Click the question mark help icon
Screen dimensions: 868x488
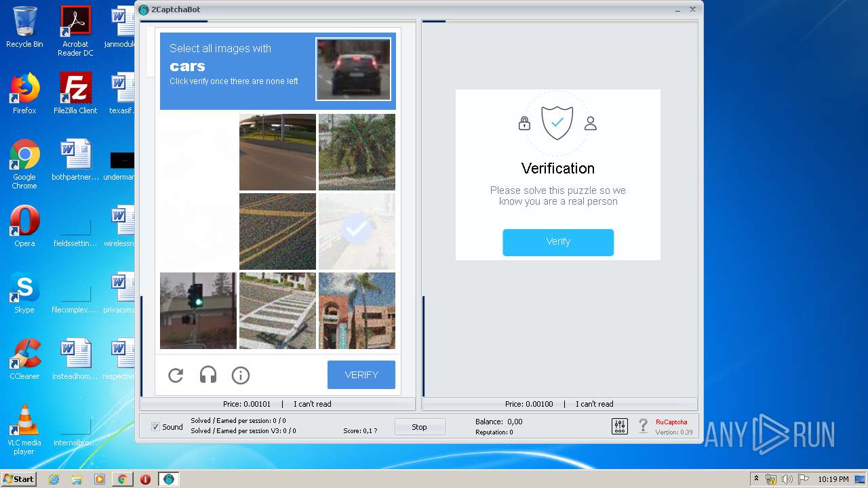coord(643,426)
